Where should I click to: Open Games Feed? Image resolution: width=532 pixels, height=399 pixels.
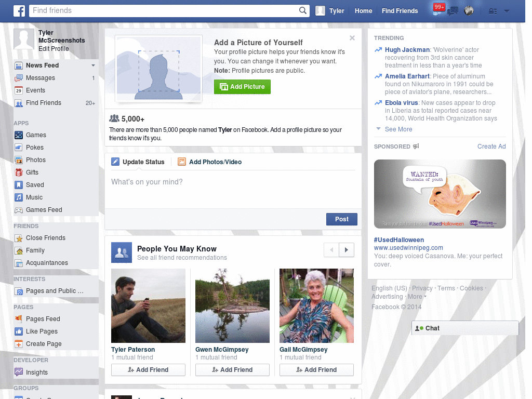pyautogui.click(x=56, y=210)
